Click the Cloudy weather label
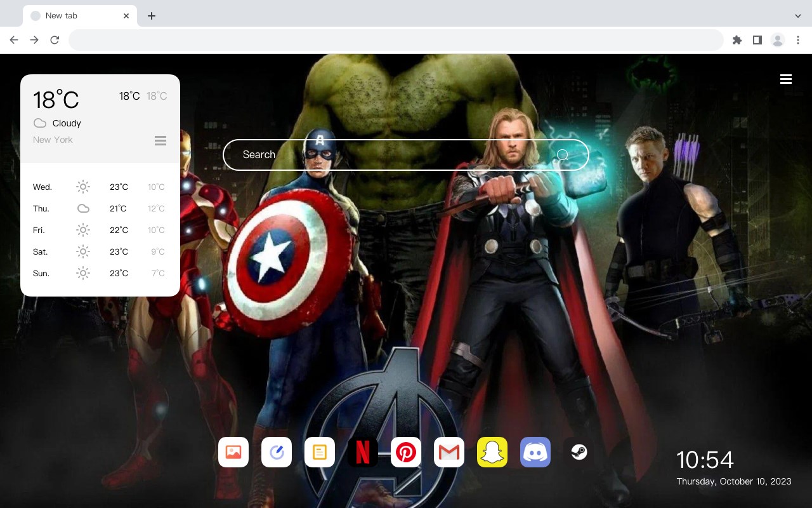 67,123
